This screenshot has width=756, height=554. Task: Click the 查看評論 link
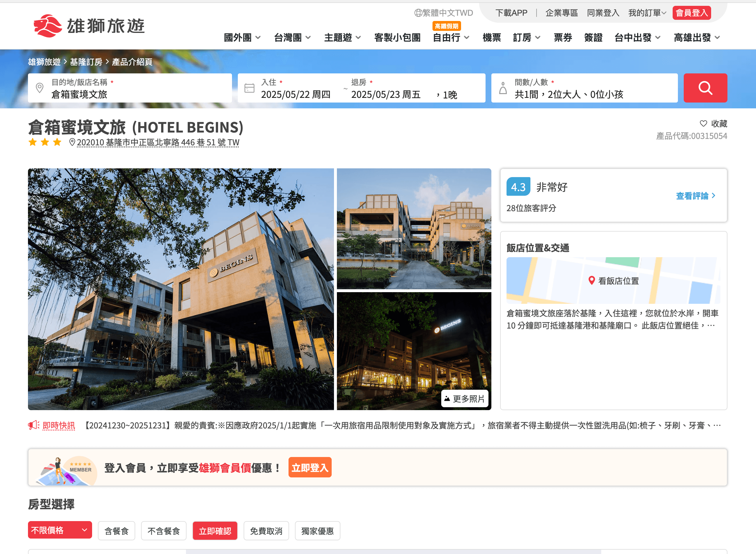pyautogui.click(x=695, y=196)
